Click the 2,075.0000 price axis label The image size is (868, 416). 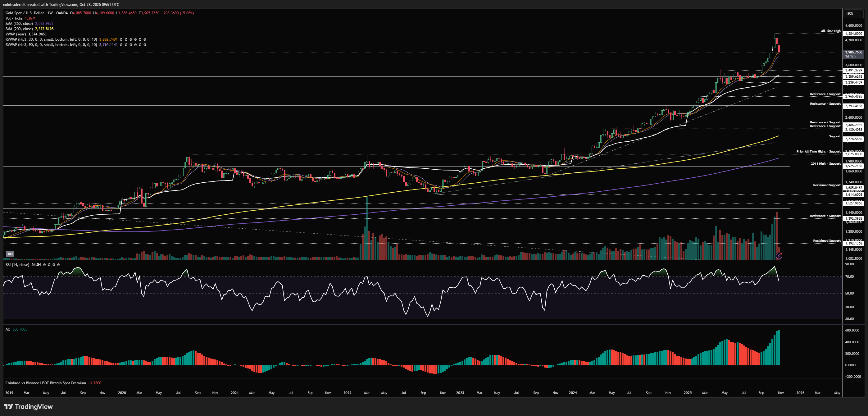point(853,154)
